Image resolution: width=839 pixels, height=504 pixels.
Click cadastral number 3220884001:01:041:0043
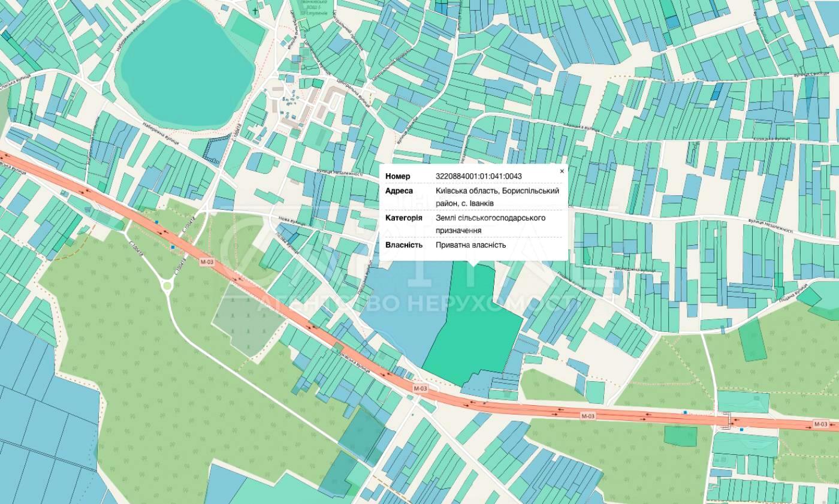pos(478,176)
